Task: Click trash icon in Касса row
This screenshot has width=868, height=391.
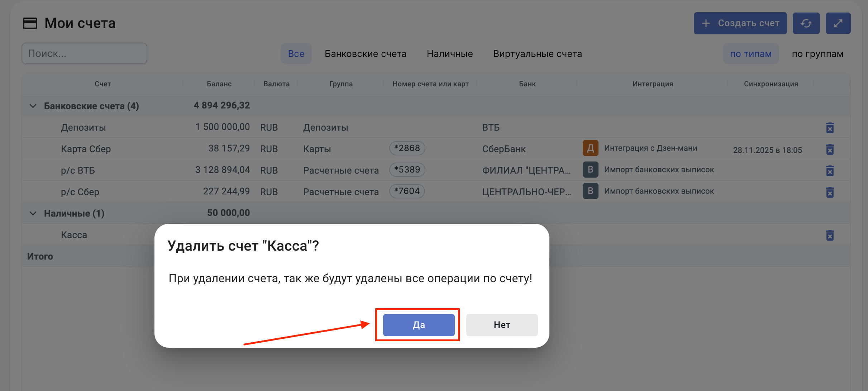Action: pyautogui.click(x=830, y=235)
